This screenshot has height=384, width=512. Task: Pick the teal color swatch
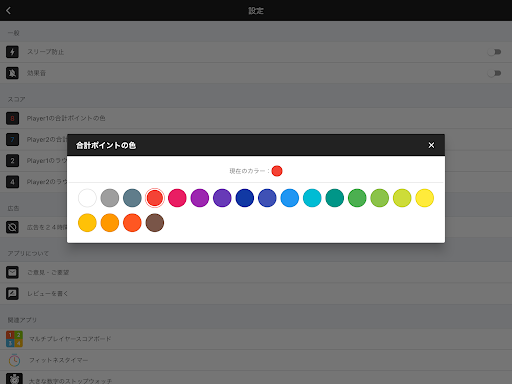[x=335, y=198]
